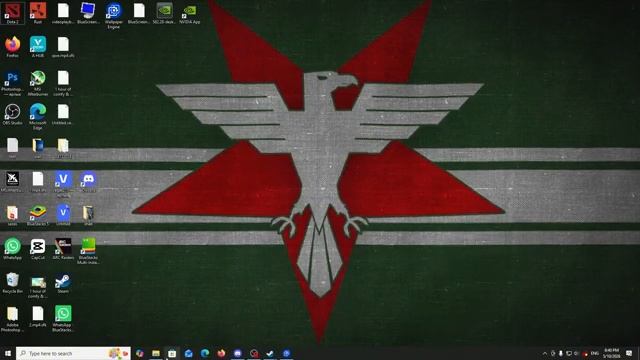The width and height of the screenshot is (640, 360).
Task: Launch the Rust game shortcut
Action: 38,13
